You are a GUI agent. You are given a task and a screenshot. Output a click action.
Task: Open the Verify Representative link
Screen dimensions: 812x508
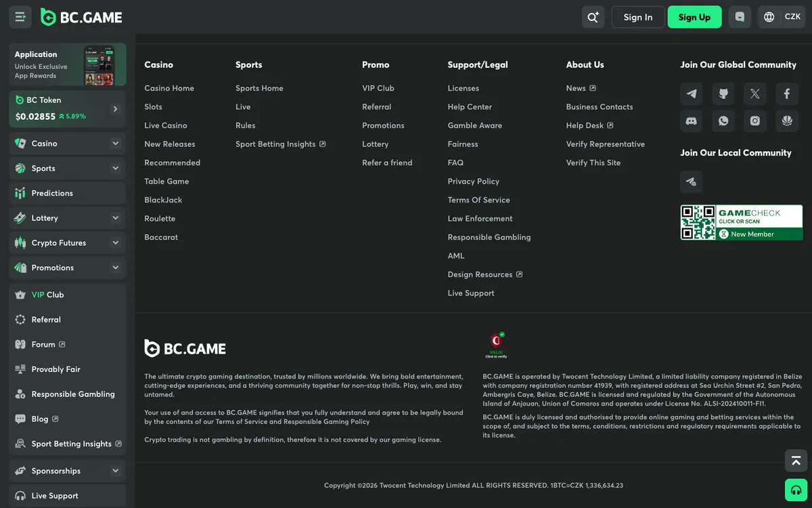coord(606,144)
